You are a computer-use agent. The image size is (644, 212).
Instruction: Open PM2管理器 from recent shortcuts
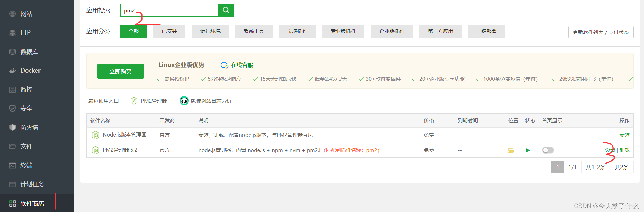154,101
